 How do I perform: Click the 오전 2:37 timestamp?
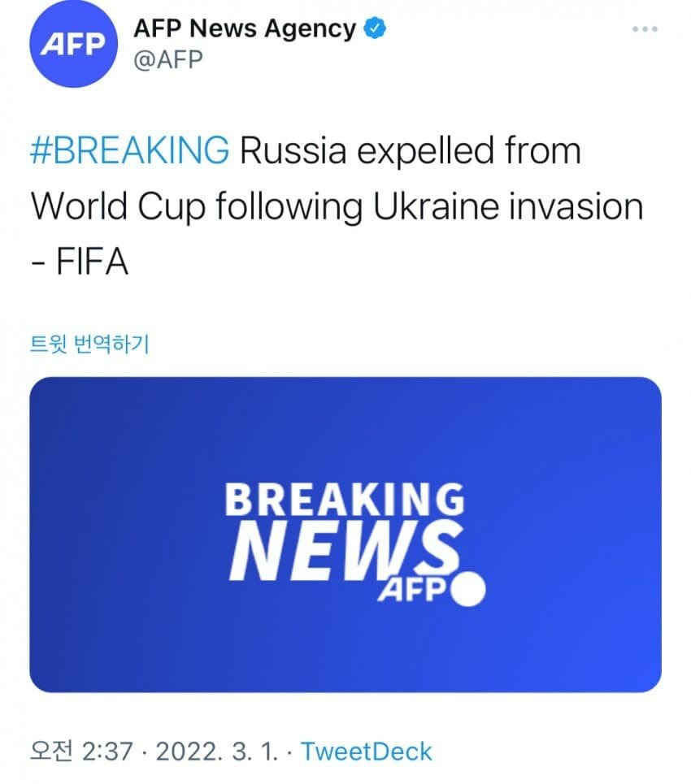point(81,751)
